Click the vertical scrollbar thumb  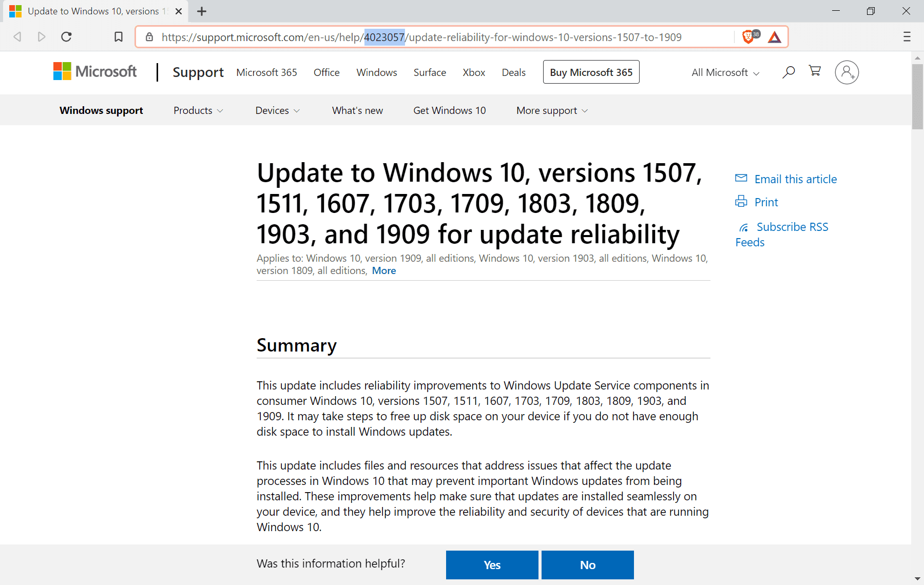917,96
